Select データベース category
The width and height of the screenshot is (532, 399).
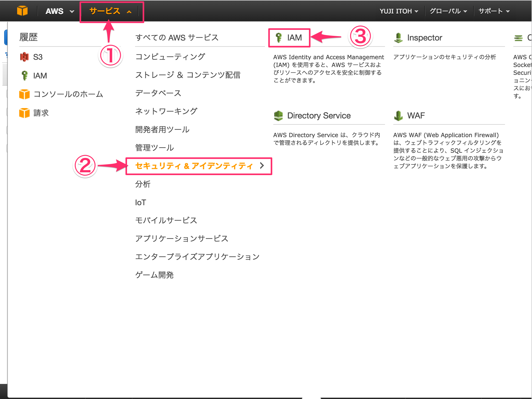158,93
